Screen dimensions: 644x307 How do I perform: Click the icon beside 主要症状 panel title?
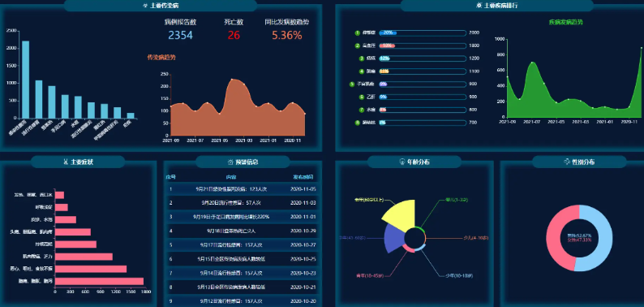tap(65, 162)
